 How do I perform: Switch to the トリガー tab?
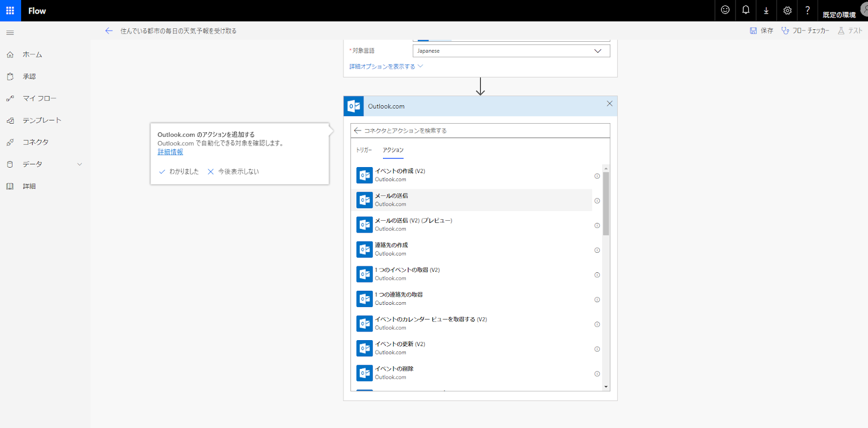pyautogui.click(x=364, y=150)
